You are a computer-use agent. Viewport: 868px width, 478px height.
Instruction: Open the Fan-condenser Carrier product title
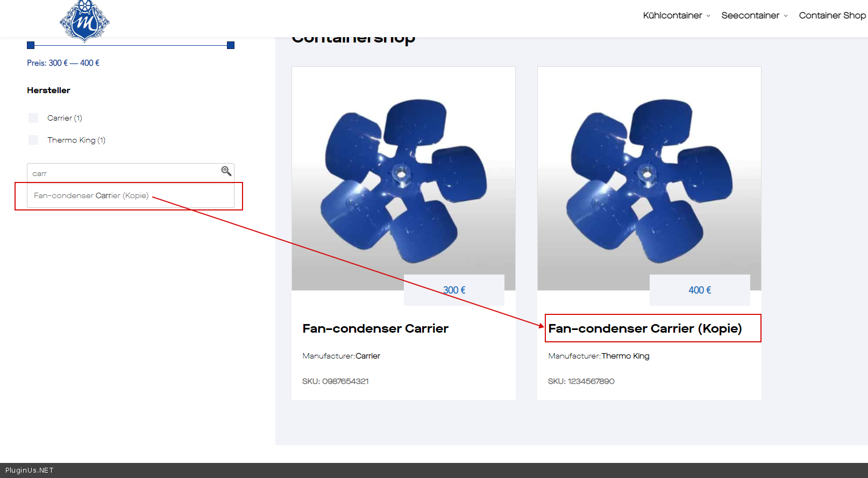pyautogui.click(x=375, y=328)
